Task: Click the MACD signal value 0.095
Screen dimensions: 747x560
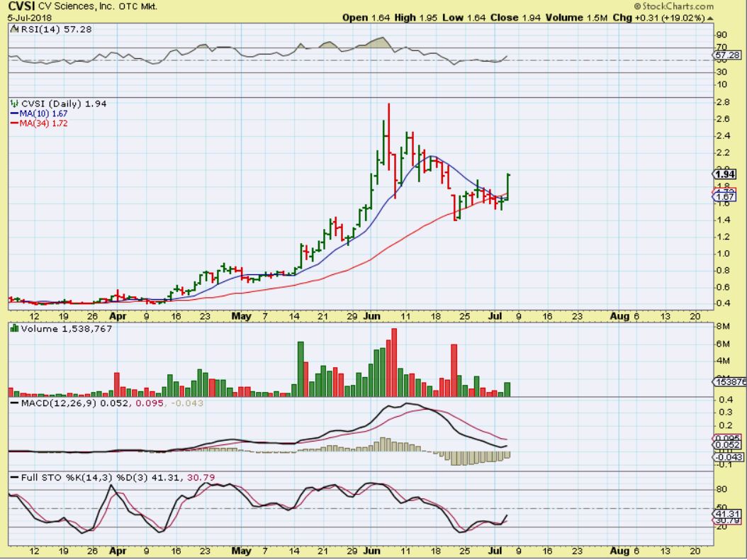Action: pos(150,403)
